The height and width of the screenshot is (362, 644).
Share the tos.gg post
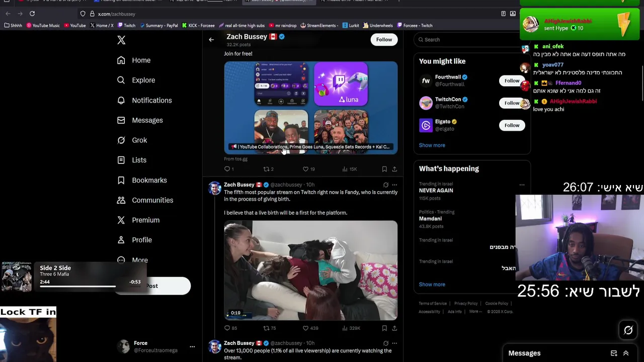point(394,169)
